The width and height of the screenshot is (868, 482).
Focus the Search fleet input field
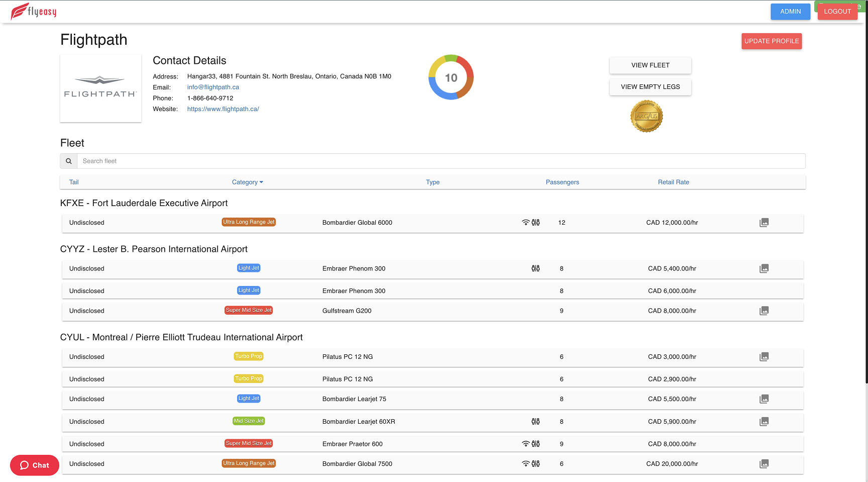(441, 161)
